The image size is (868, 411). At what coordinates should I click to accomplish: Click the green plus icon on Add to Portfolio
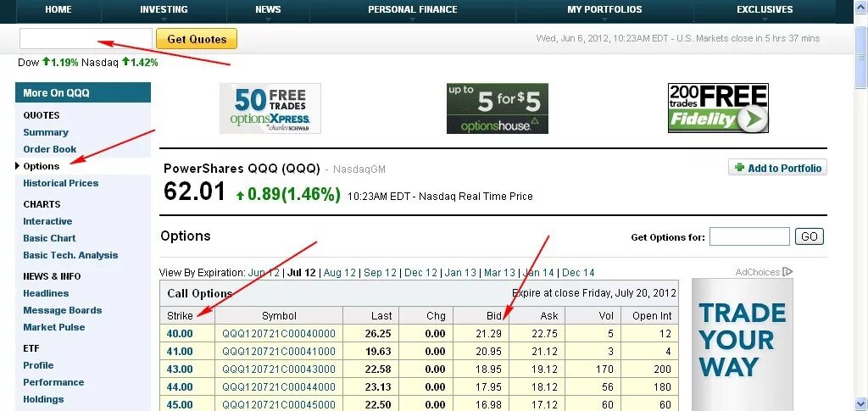(x=739, y=167)
